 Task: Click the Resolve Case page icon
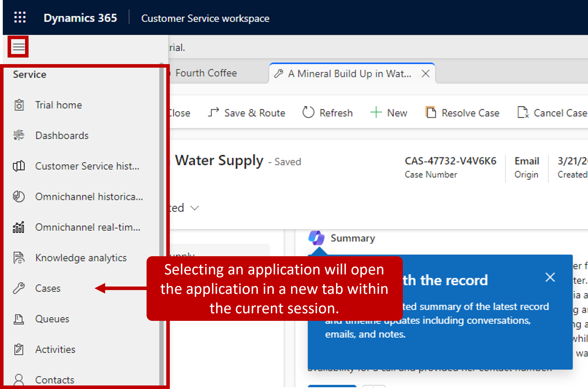point(431,112)
